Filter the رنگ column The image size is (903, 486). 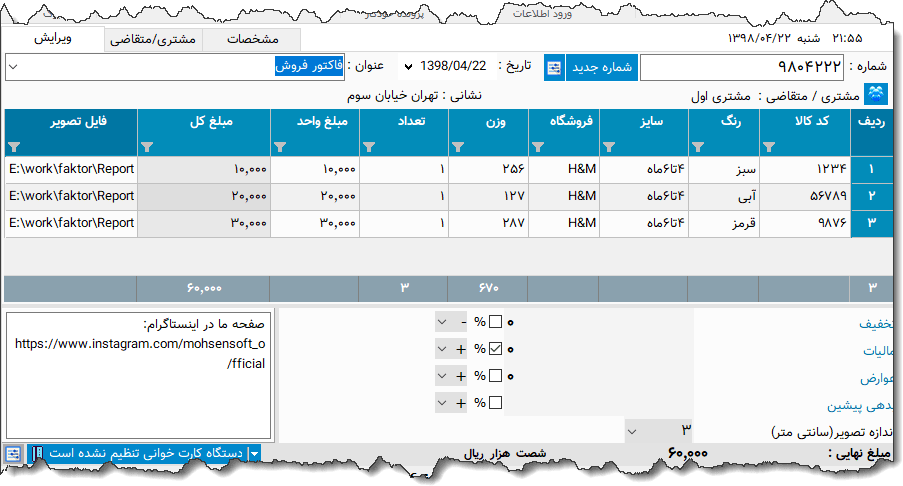[698, 147]
